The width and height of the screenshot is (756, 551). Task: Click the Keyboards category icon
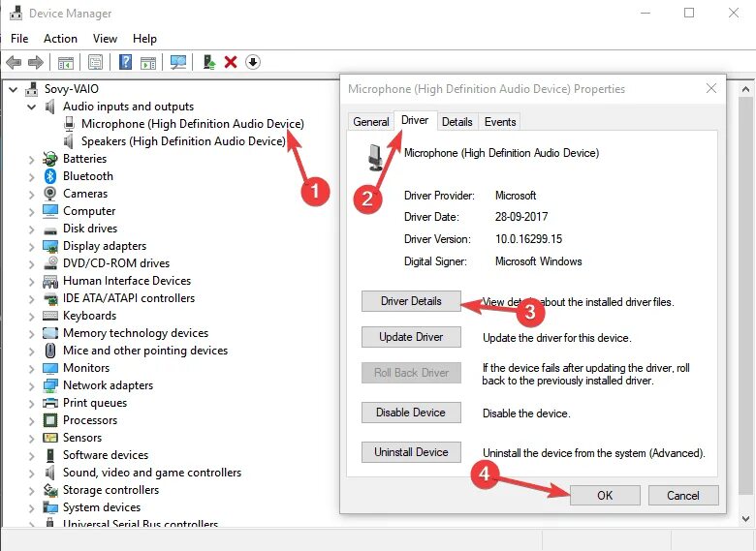click(x=50, y=316)
